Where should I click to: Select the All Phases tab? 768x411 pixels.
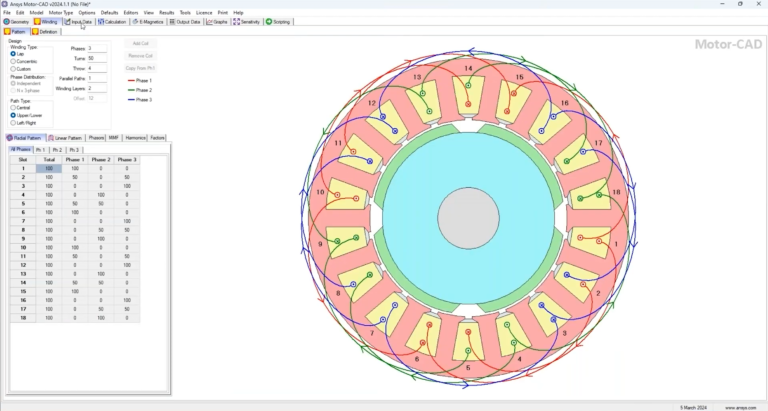[x=21, y=149]
